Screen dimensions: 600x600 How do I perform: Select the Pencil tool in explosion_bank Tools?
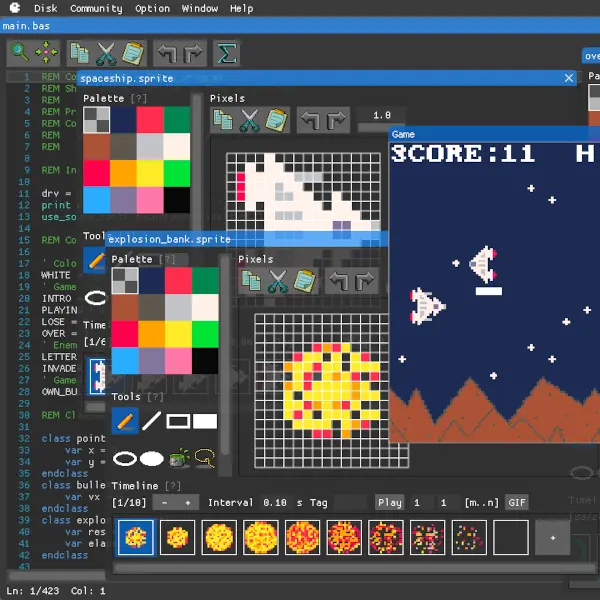pyautogui.click(x=125, y=421)
